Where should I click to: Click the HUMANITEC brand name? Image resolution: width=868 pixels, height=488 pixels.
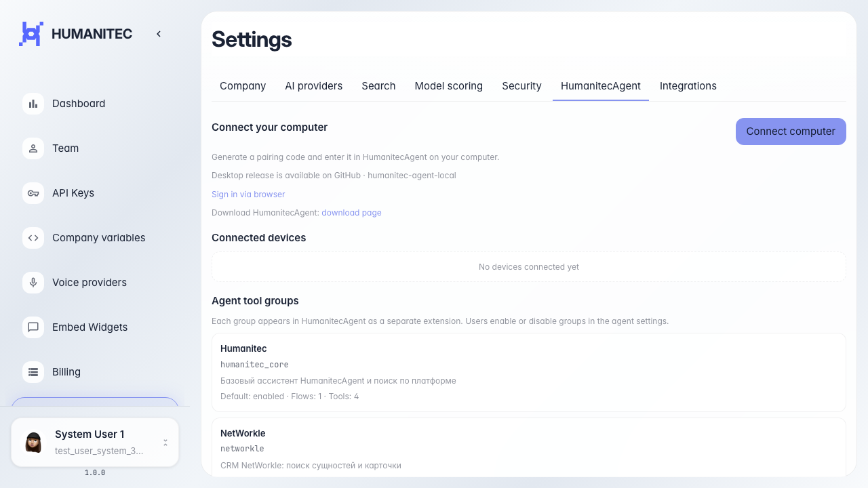coord(92,34)
